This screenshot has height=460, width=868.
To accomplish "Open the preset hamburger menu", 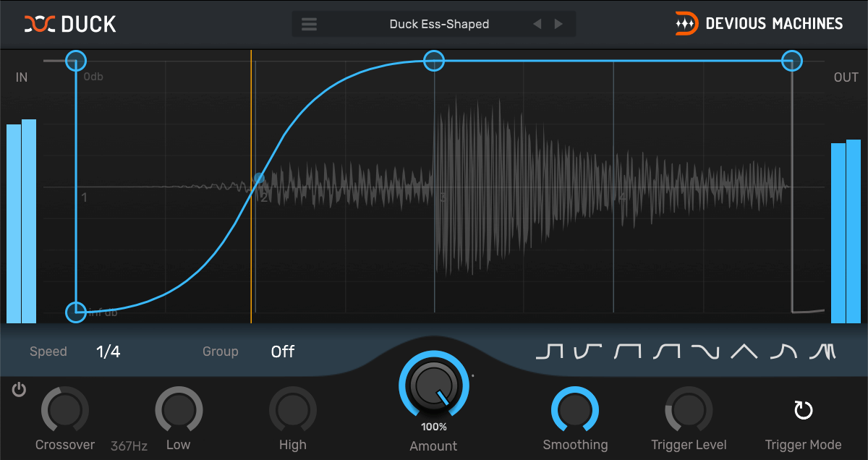I will tap(310, 24).
